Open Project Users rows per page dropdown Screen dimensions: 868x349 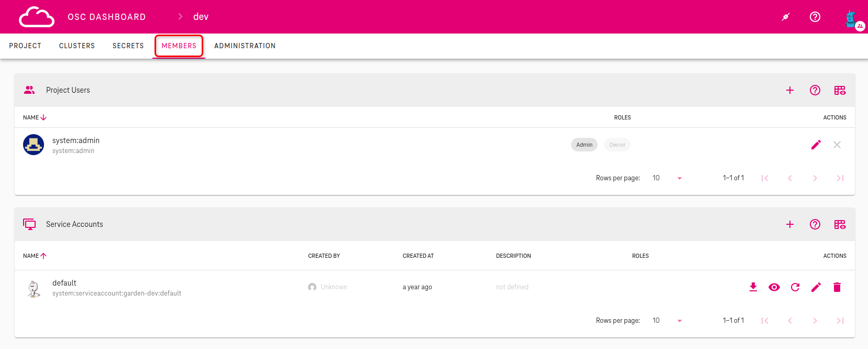pyautogui.click(x=667, y=178)
